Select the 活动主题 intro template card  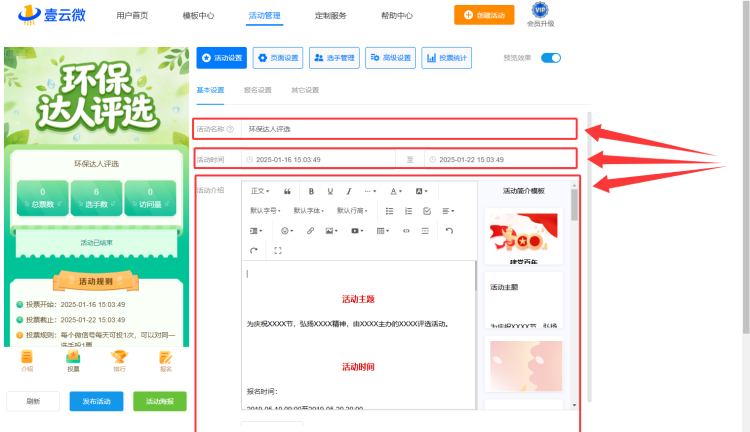524,300
